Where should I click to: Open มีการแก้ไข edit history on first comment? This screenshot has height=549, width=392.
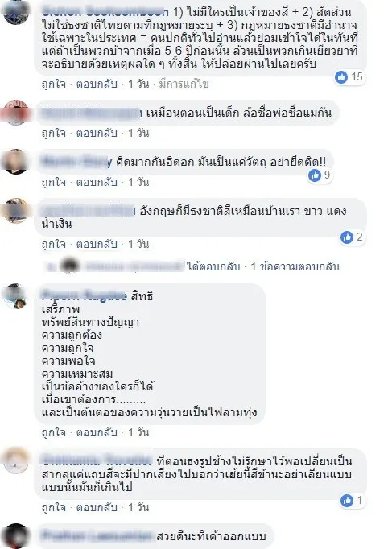(184, 84)
